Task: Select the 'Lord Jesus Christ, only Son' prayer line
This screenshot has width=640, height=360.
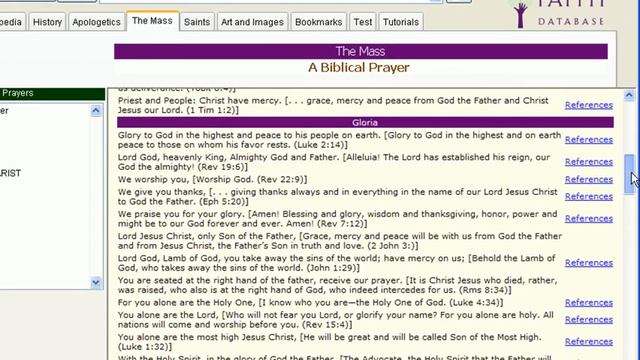Action: [x=340, y=241]
